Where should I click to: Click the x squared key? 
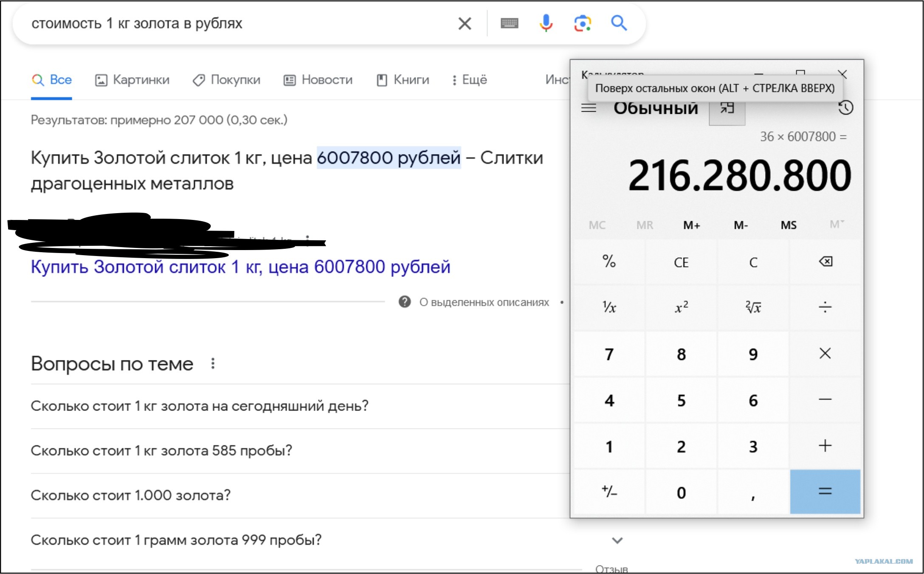click(681, 307)
